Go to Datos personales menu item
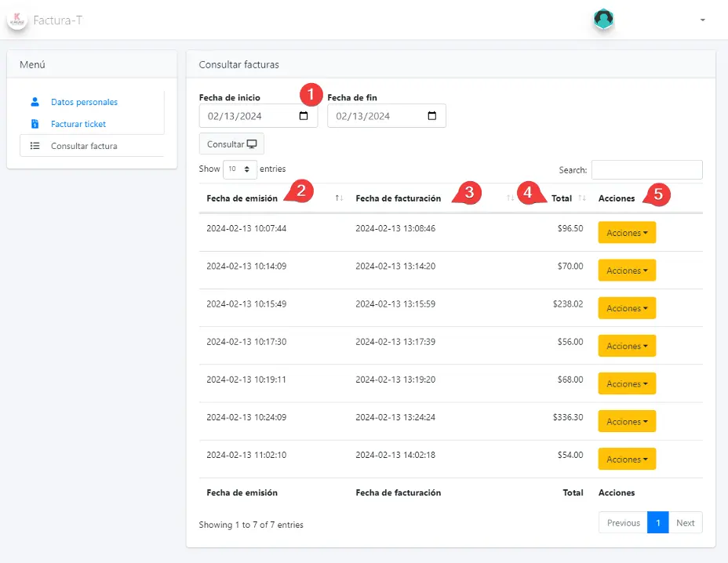Image resolution: width=728 pixels, height=563 pixels. tap(84, 102)
